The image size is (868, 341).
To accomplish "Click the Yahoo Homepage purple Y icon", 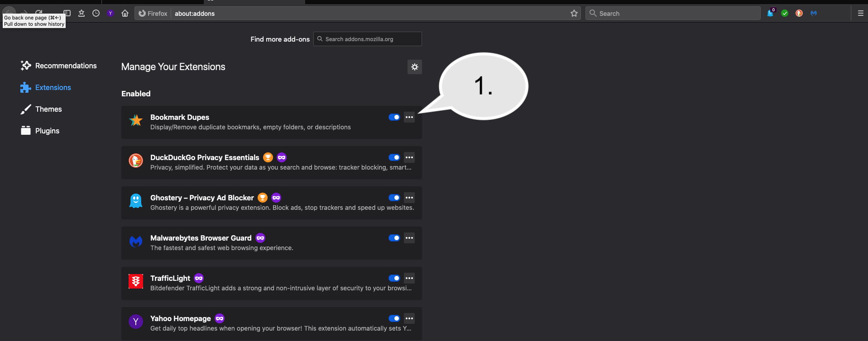I will tap(136, 322).
